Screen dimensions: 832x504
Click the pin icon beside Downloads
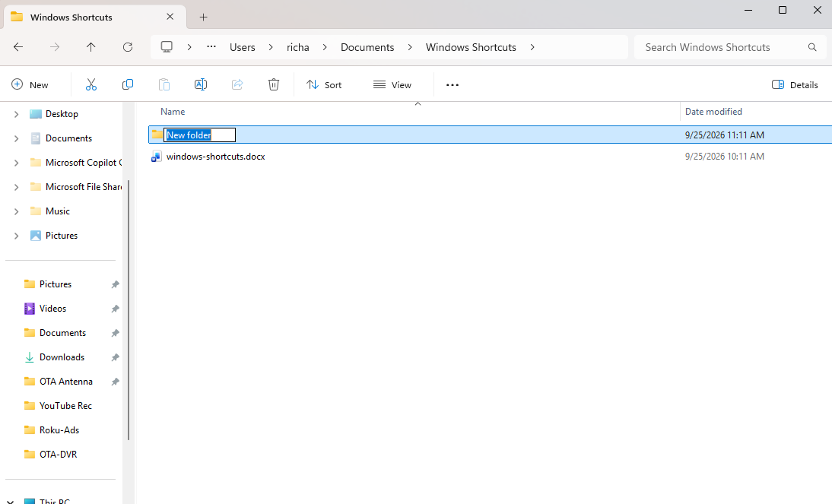point(115,357)
